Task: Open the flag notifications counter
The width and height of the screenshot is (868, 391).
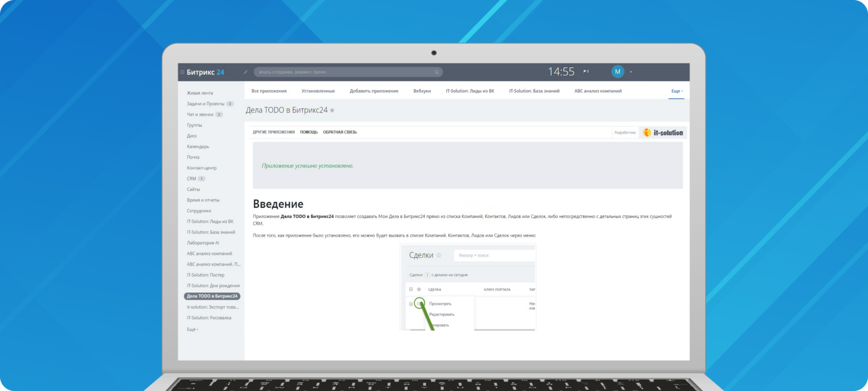Action: pos(586,71)
